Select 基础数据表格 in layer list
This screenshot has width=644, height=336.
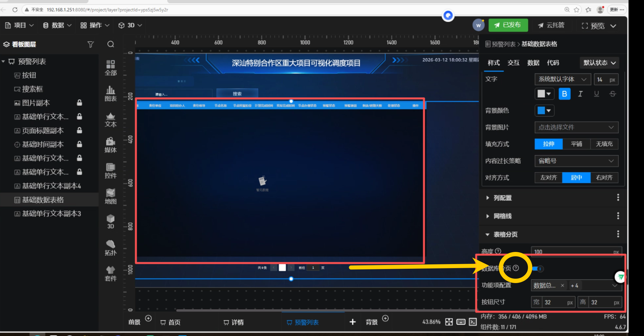click(x=43, y=200)
